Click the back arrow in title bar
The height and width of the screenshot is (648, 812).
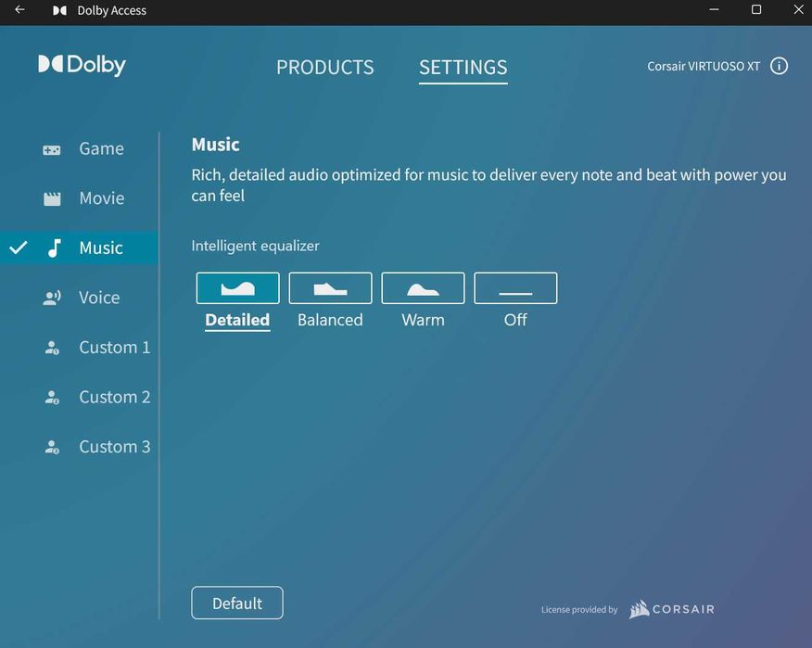(19, 9)
